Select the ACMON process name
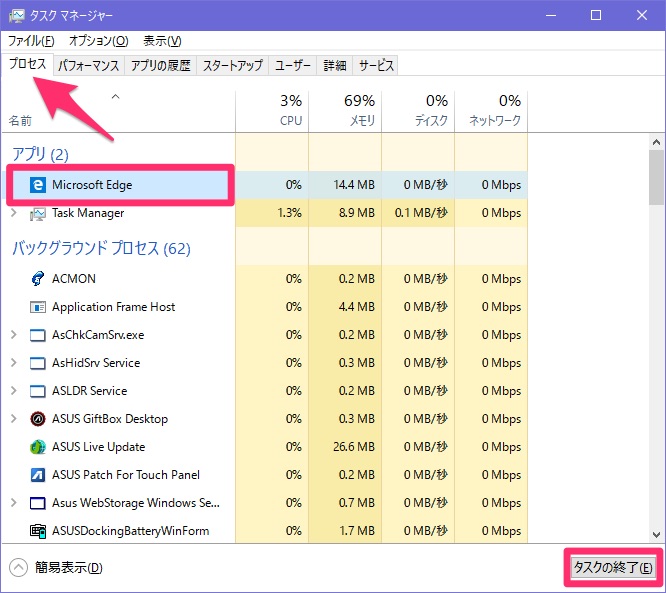The height and width of the screenshot is (593, 666). 74,279
